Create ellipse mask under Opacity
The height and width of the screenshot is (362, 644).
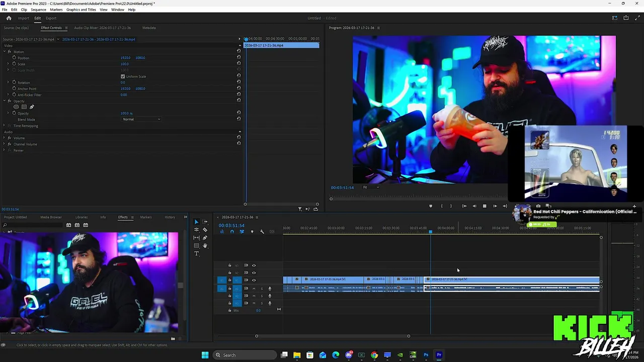16,107
